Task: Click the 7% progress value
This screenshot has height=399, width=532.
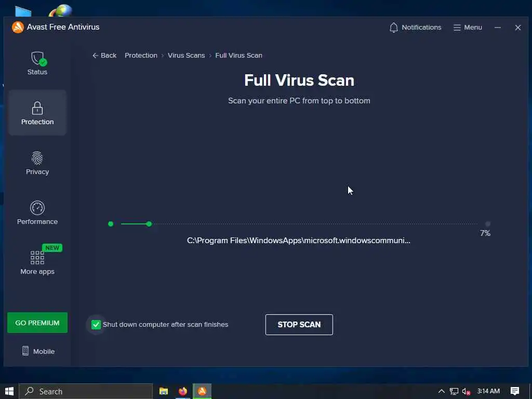Action: (485, 233)
